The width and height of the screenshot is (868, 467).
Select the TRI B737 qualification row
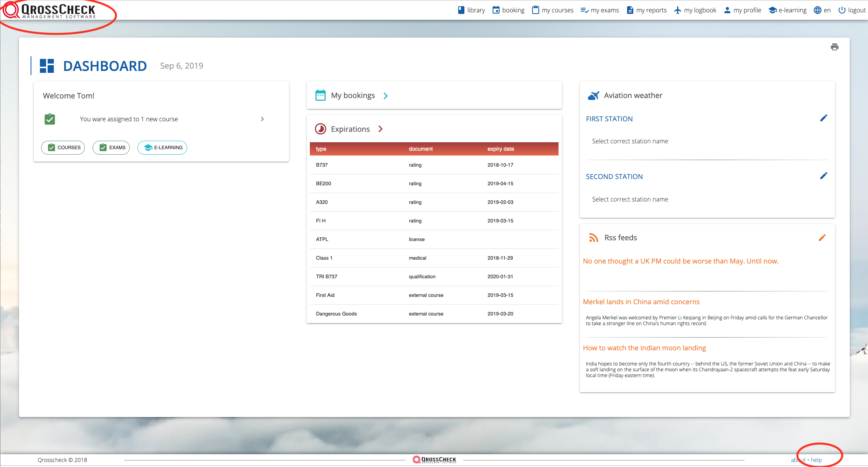[x=434, y=277]
